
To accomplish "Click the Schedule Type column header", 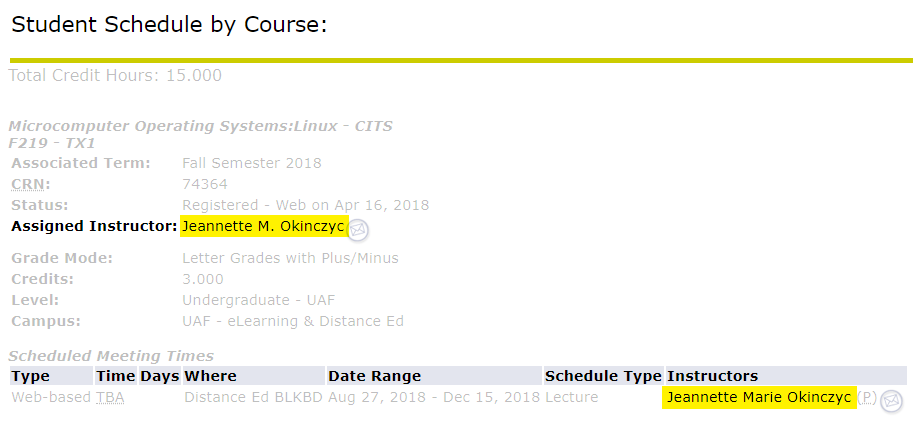I will pos(603,376).
